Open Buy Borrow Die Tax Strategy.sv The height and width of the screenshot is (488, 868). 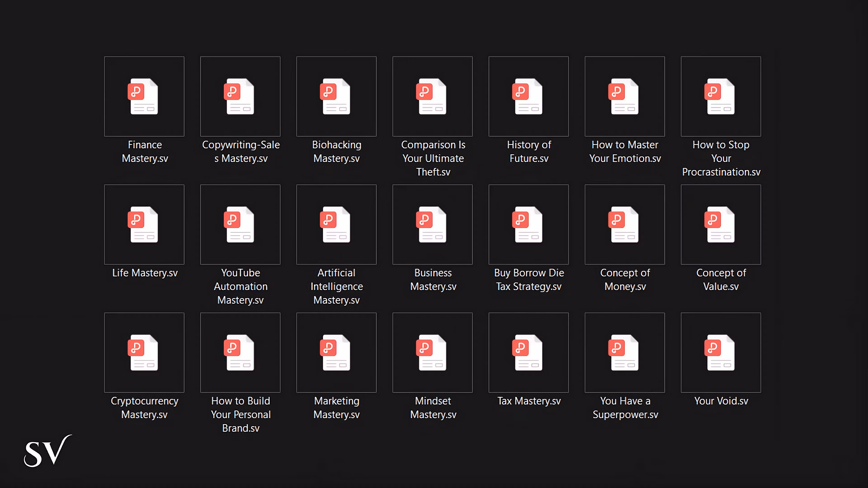point(528,224)
